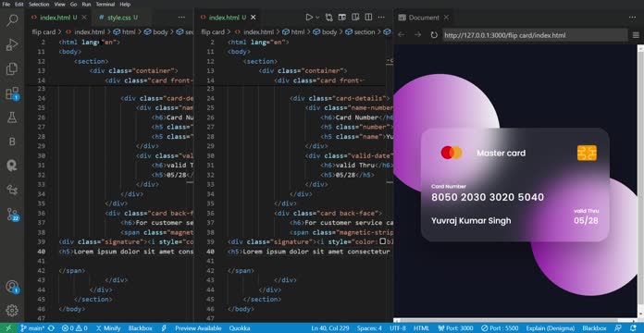Open more actions of left editor group

(x=181, y=18)
